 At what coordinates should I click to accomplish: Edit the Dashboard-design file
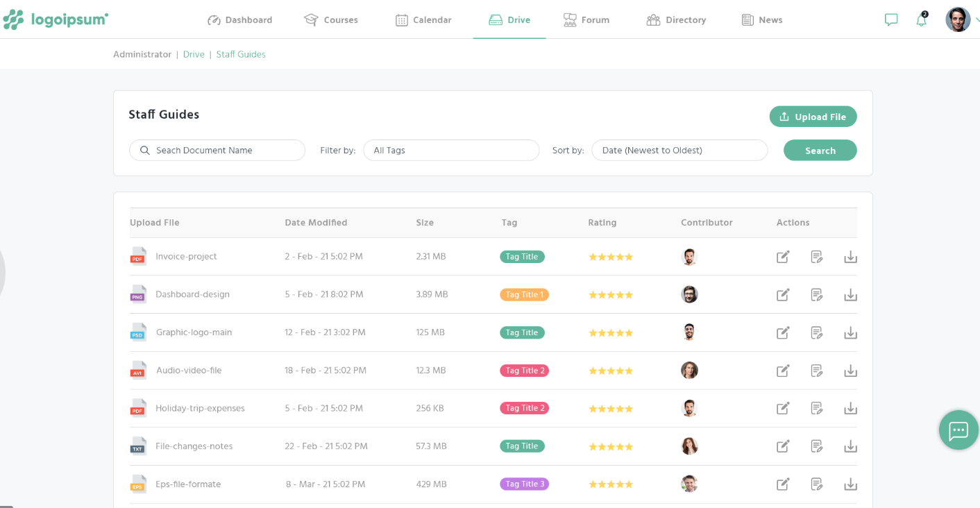point(783,295)
